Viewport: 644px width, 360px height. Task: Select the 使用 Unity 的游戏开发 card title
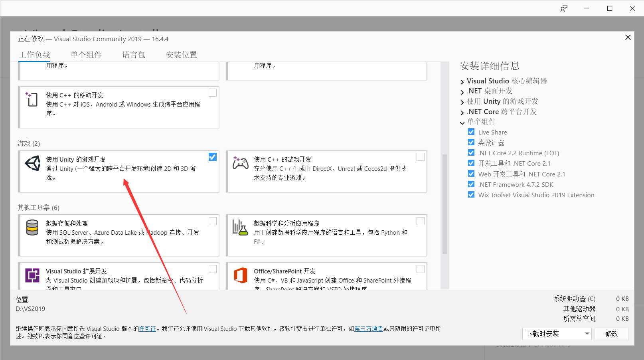(x=76, y=159)
